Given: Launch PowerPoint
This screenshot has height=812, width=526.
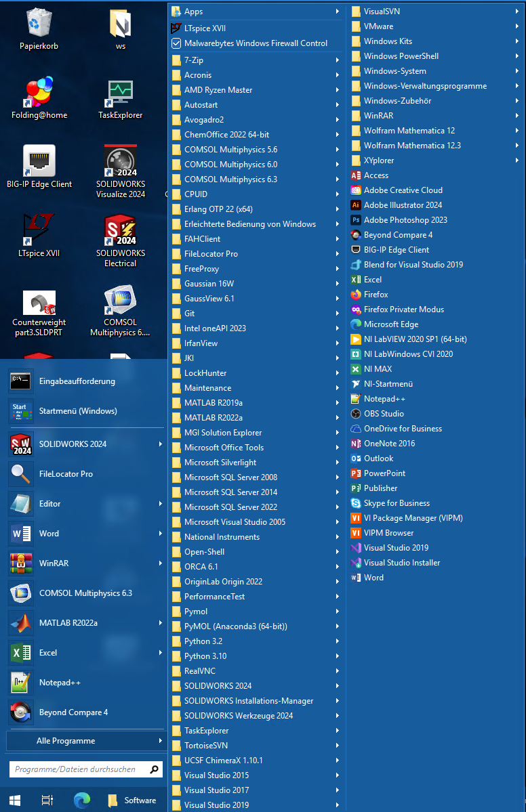Looking at the screenshot, I should 384,473.
